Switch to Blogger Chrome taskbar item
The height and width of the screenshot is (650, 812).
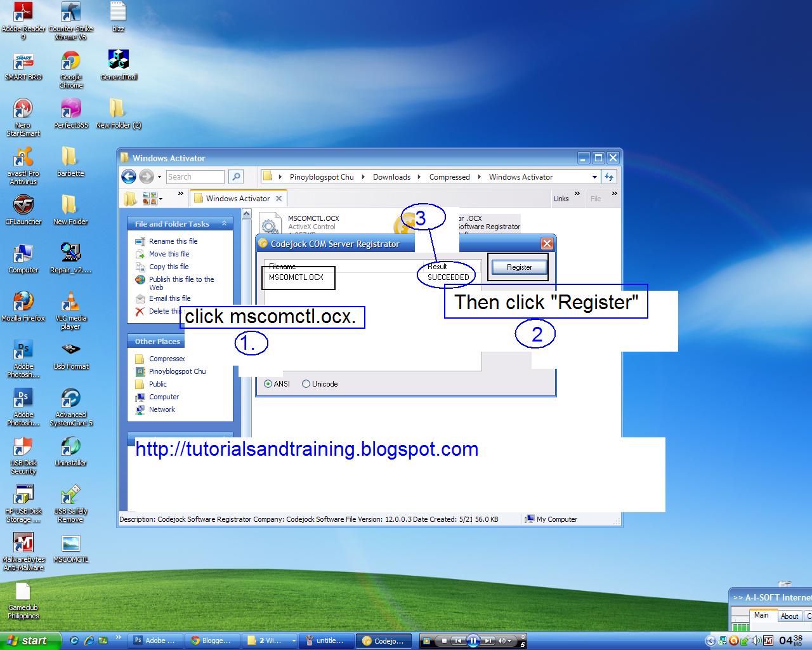211,641
